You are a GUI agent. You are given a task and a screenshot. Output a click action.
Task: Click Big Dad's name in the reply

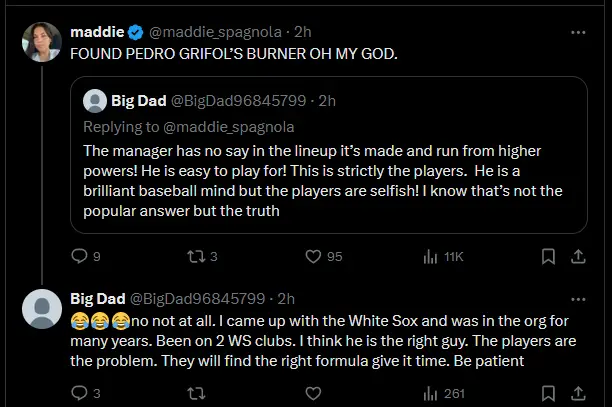click(x=97, y=298)
